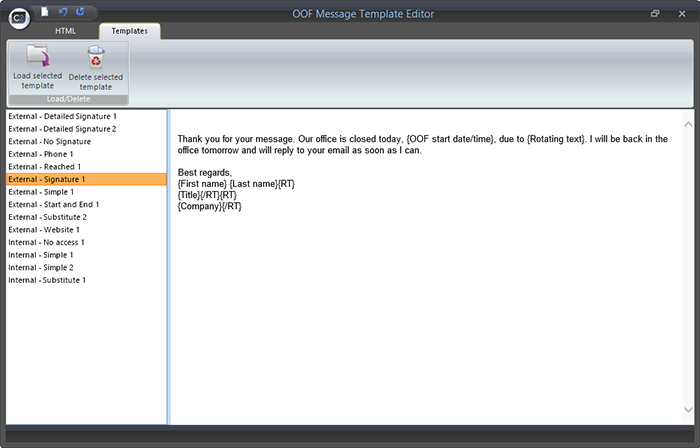
Task: Select Internal - Simple 1 template
Action: (x=86, y=255)
